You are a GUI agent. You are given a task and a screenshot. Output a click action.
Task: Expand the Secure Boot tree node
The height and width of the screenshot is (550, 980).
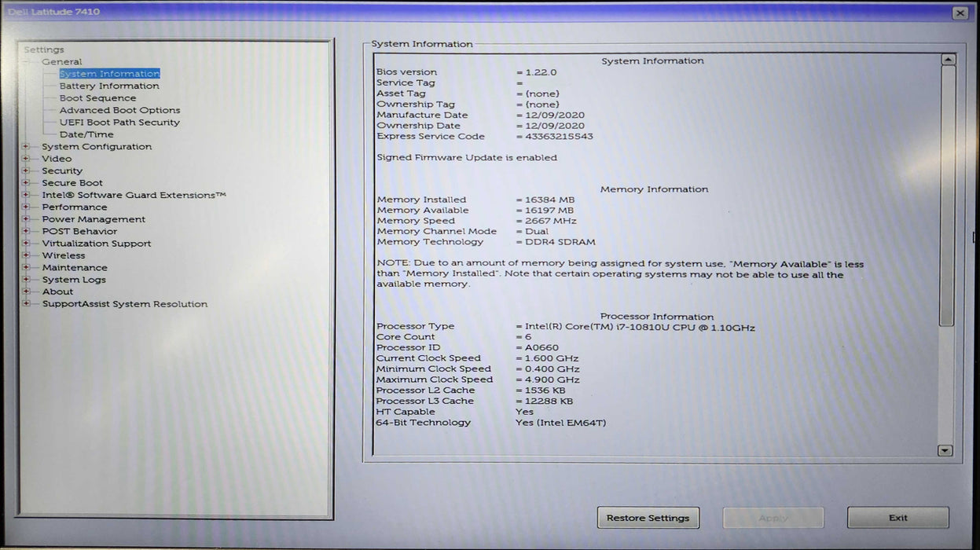26,183
